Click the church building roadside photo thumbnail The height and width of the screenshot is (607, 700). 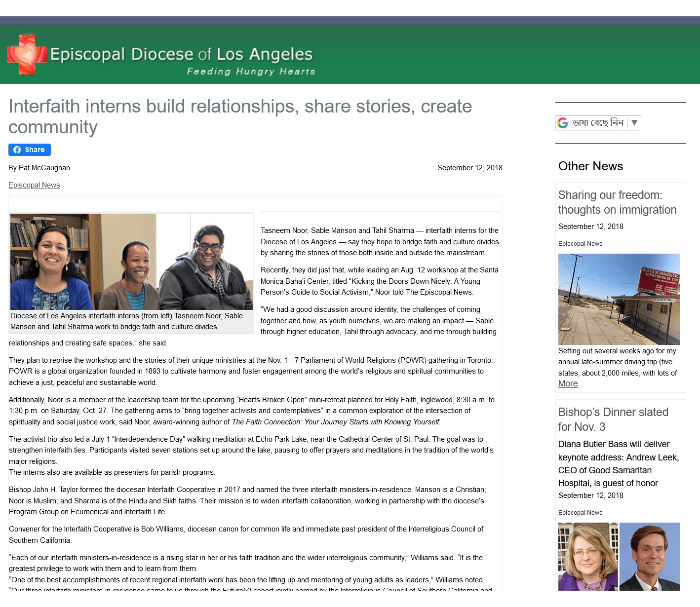pos(619,299)
